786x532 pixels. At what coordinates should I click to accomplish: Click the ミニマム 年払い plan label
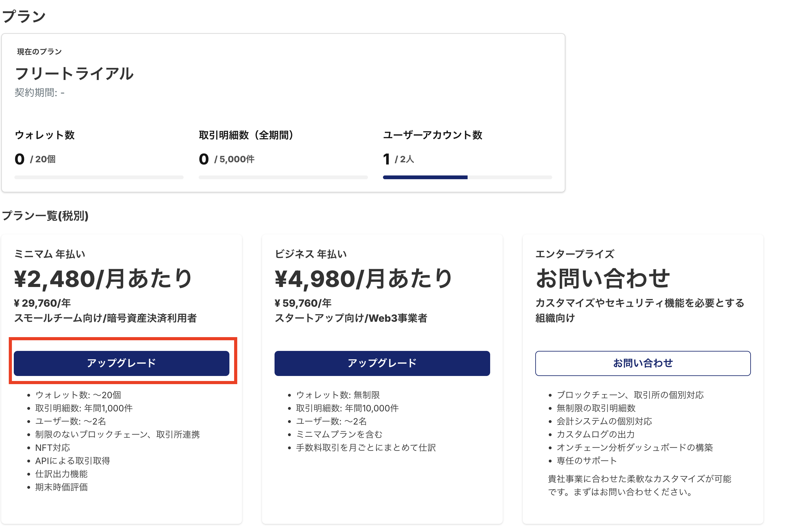click(50, 254)
